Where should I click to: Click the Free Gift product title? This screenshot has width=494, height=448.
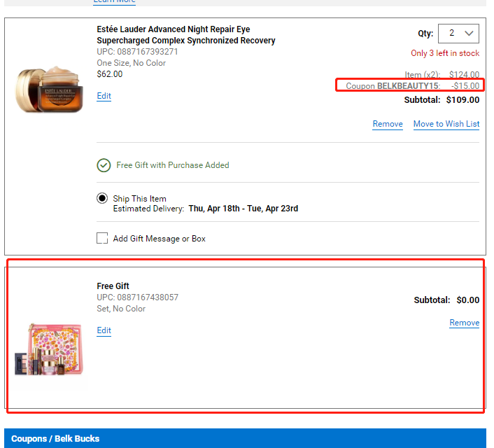pos(113,286)
